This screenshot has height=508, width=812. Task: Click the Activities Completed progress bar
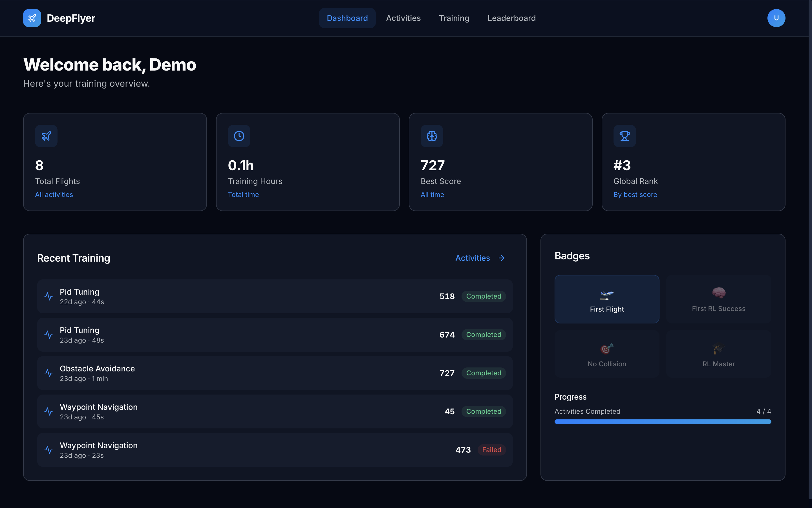[x=663, y=422]
